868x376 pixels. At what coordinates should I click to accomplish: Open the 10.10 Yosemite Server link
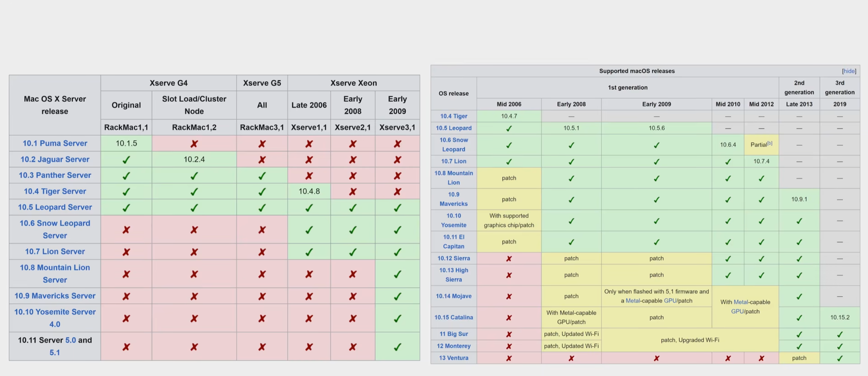55,312
